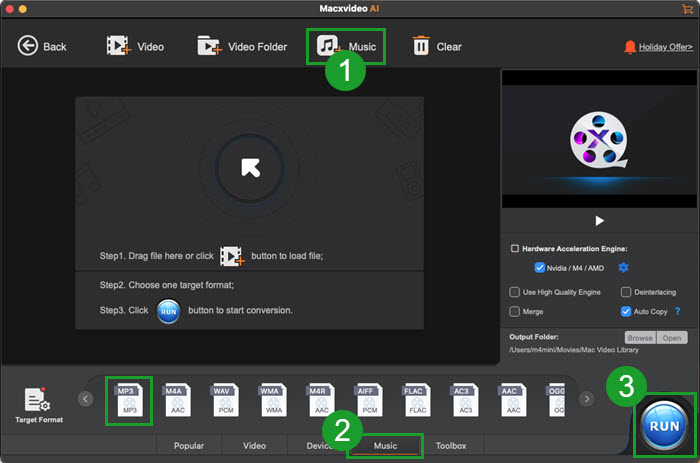The height and width of the screenshot is (463, 700).
Task: Select the M4A AAC format
Action: tap(177, 400)
